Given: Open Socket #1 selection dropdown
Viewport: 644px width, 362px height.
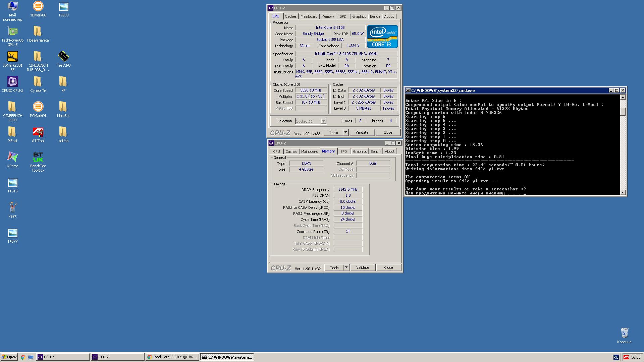Looking at the screenshot, I should pyautogui.click(x=311, y=121).
